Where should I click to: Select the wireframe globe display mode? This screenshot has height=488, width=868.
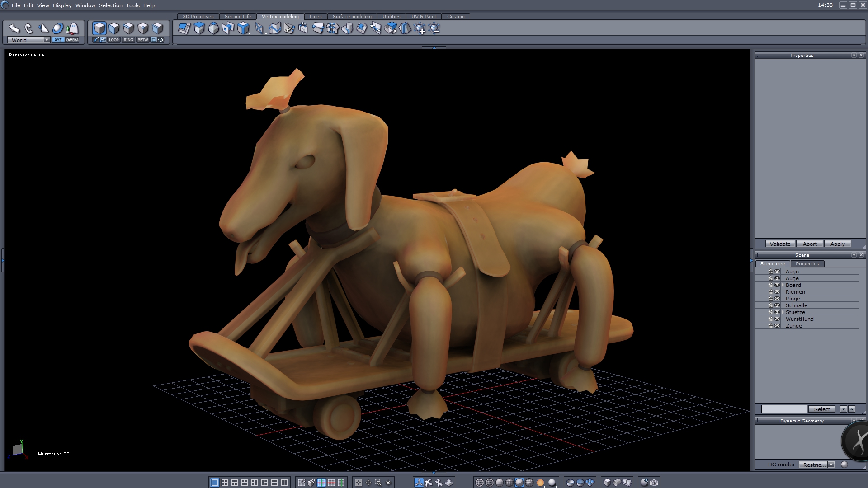(480, 483)
